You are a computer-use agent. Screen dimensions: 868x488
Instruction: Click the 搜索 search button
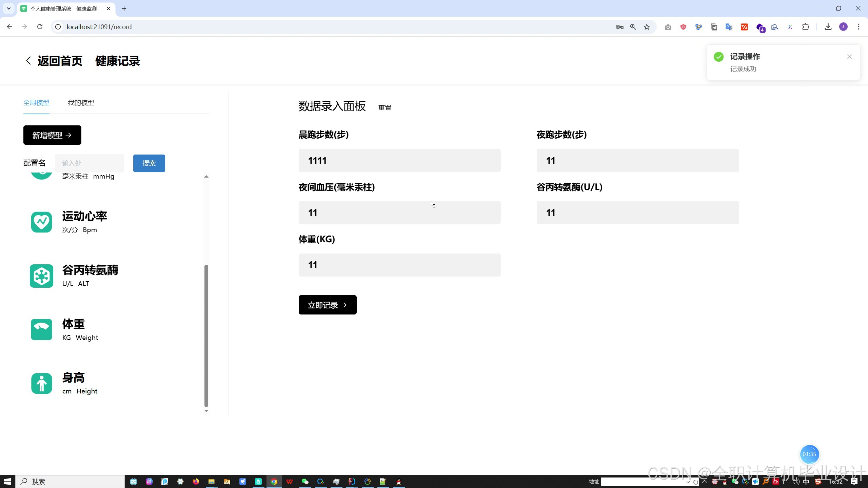(x=149, y=163)
